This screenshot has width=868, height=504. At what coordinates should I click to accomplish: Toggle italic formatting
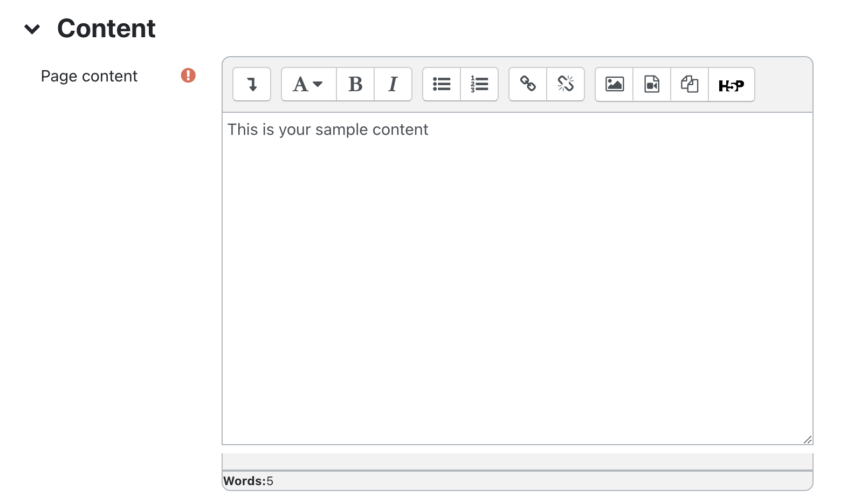coord(393,84)
